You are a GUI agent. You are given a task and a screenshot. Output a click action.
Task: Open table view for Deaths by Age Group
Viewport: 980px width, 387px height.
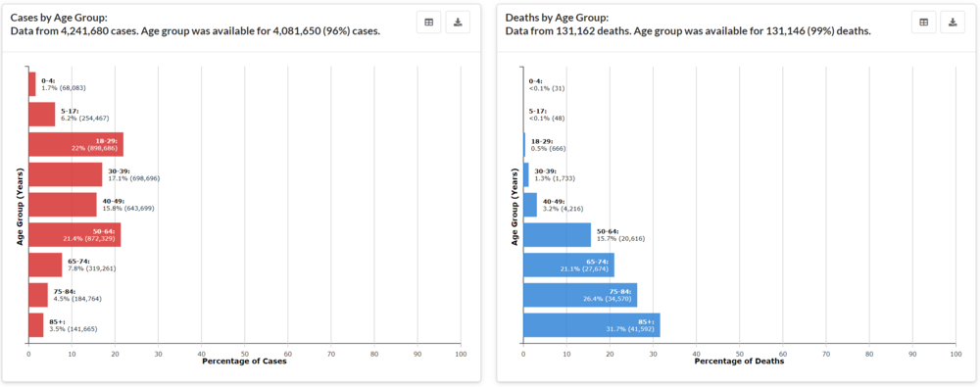[x=924, y=22]
